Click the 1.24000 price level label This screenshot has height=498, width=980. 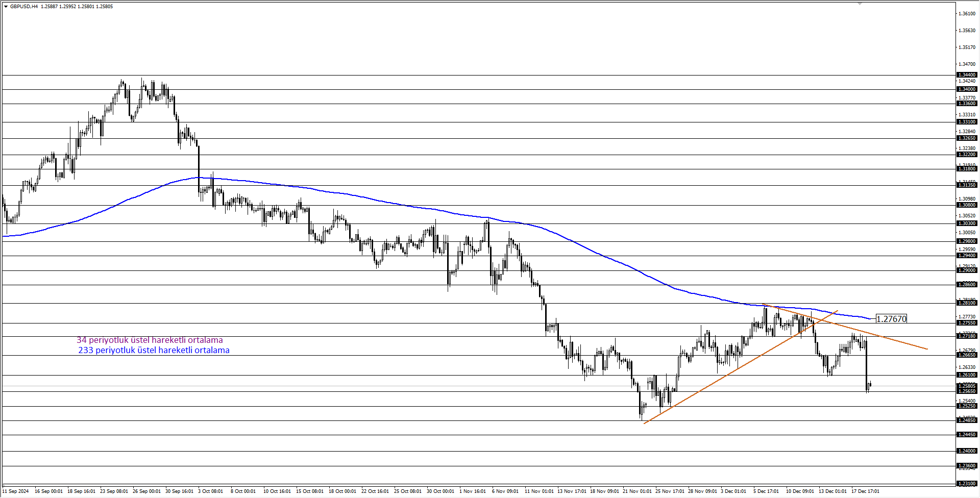pyautogui.click(x=967, y=451)
